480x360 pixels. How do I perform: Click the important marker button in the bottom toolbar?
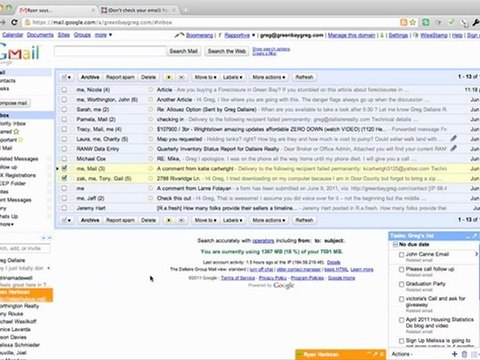[169, 220]
